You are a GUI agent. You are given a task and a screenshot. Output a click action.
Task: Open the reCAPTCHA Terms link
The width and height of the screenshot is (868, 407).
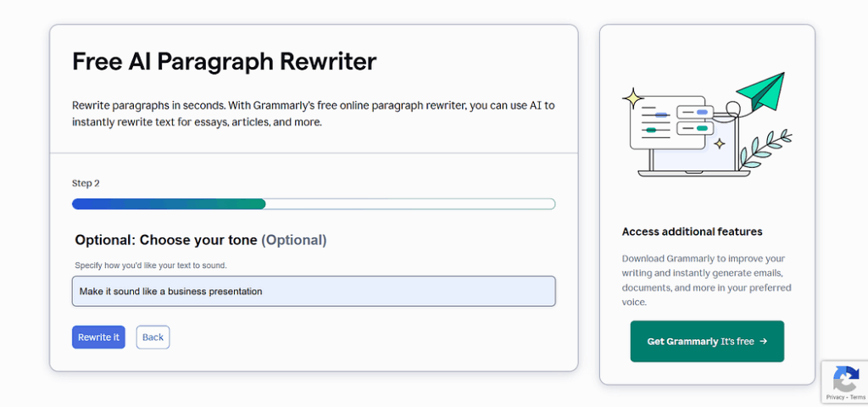tap(858, 397)
